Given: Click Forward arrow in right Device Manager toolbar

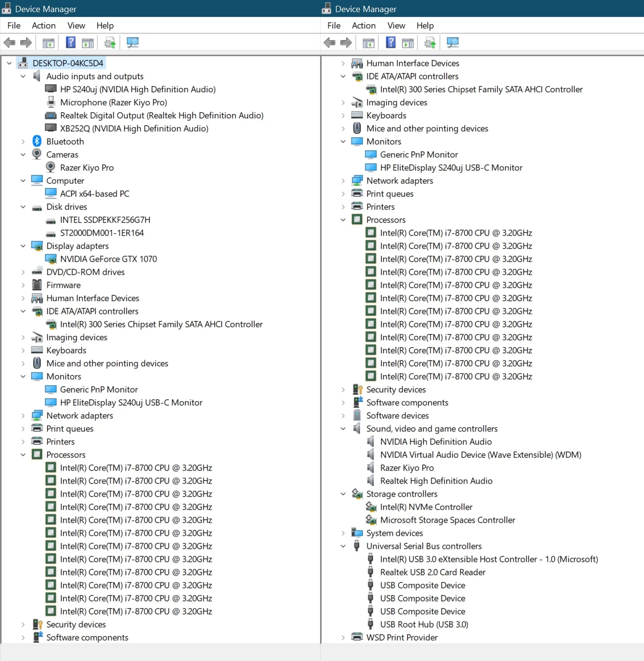Looking at the screenshot, I should point(346,43).
